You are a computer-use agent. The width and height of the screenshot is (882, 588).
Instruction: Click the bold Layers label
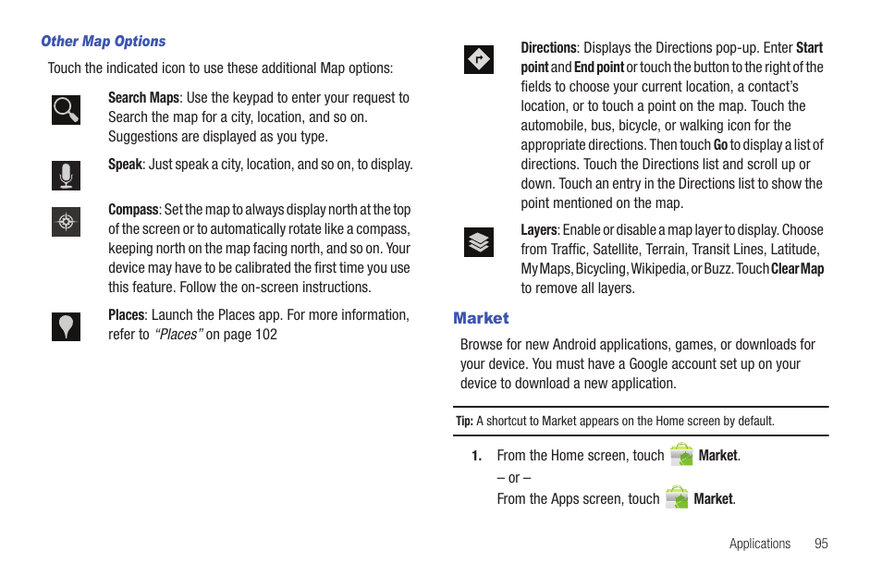[539, 230]
